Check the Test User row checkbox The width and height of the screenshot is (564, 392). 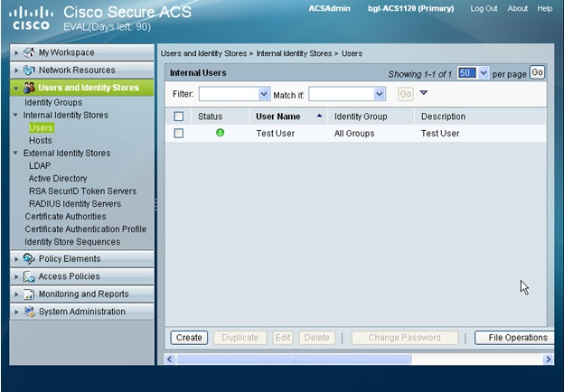click(x=178, y=134)
